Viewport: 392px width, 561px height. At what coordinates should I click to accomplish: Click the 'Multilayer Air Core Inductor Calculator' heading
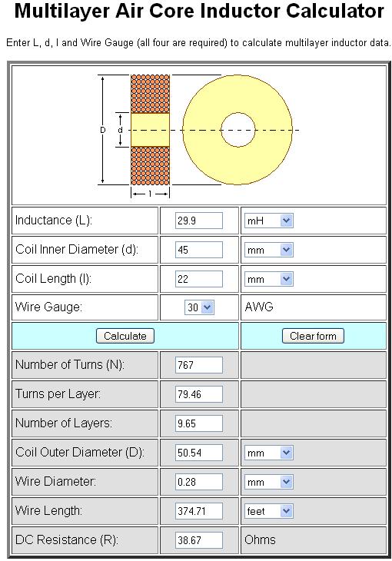tap(199, 11)
